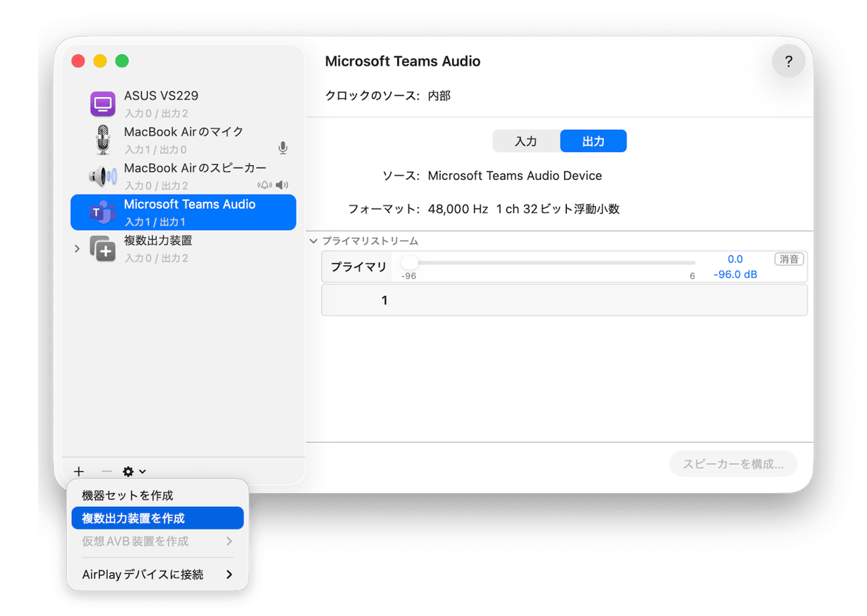
Task: Toggle the 消音 mute checkbox
Action: 789,260
